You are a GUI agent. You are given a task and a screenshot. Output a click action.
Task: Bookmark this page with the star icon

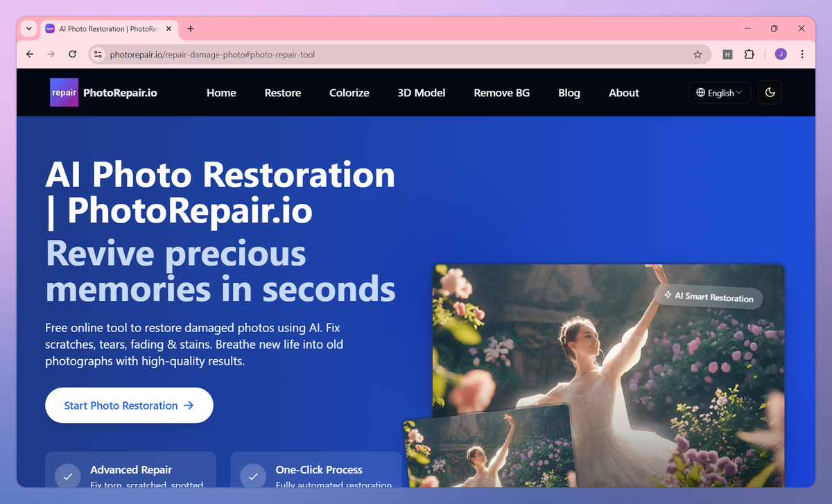tap(697, 54)
